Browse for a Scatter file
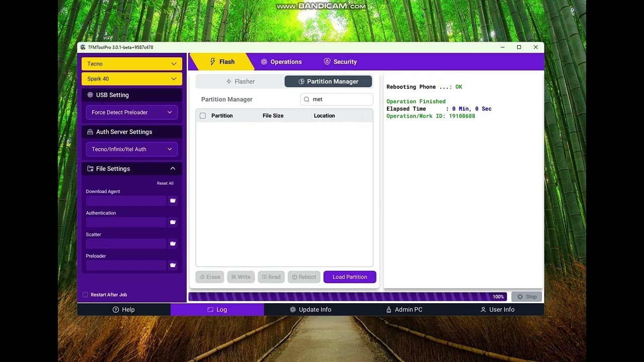644x362 pixels. point(173,244)
